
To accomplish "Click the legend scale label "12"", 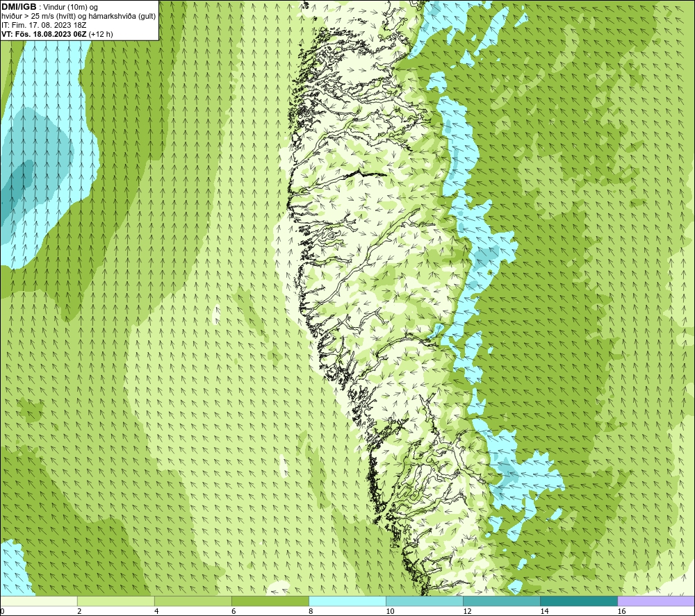I will 467,612.
